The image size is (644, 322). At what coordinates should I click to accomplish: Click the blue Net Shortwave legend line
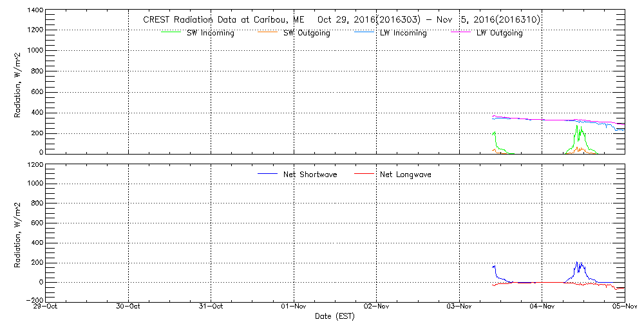[267, 174]
